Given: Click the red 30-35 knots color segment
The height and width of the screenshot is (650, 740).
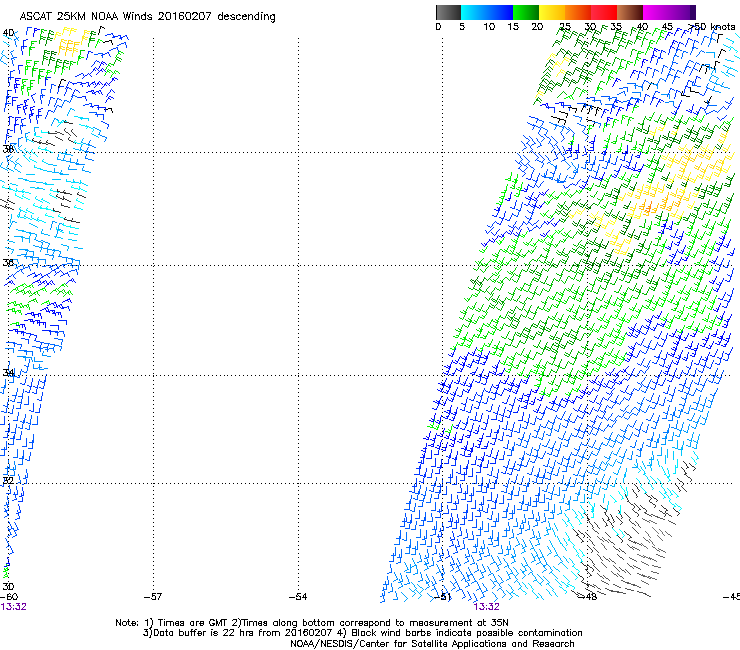Looking at the screenshot, I should [604, 12].
